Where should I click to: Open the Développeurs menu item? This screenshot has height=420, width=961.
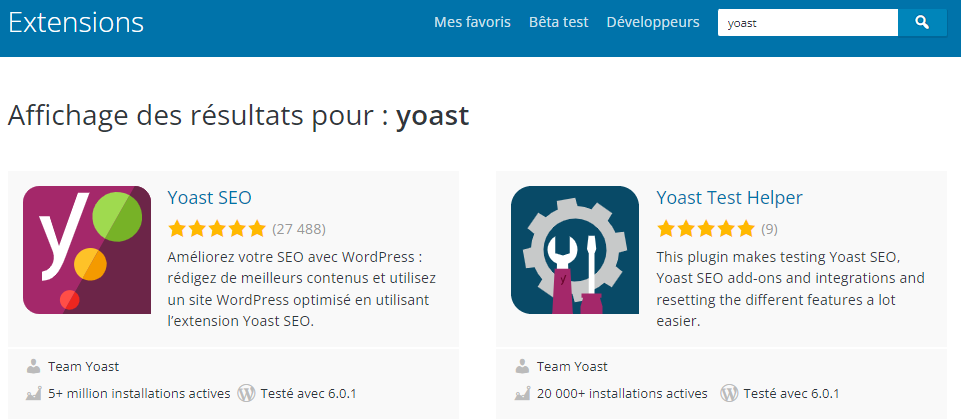(653, 22)
